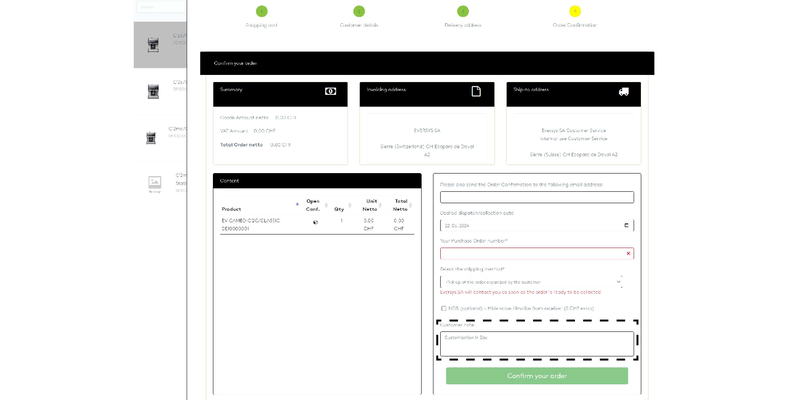The image size is (800, 400).
Task: Click the order confirmation email address field
Action: click(536, 197)
